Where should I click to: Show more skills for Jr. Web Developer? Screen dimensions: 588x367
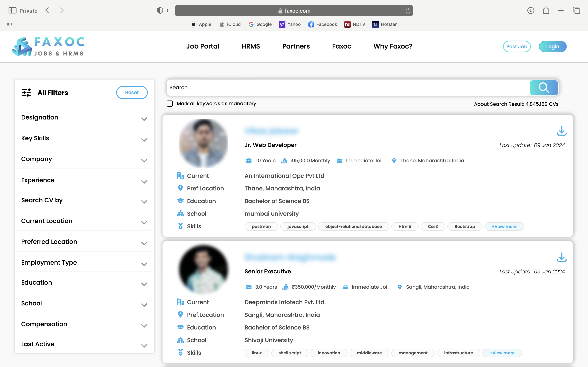coord(504,227)
